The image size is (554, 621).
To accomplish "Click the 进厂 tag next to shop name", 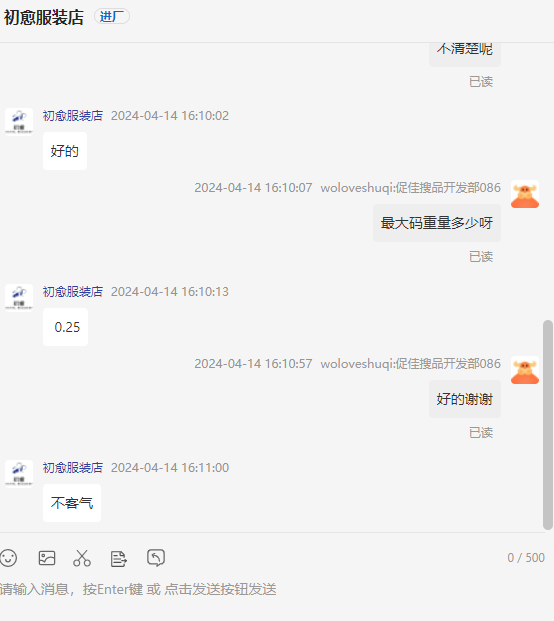I will click(x=112, y=17).
